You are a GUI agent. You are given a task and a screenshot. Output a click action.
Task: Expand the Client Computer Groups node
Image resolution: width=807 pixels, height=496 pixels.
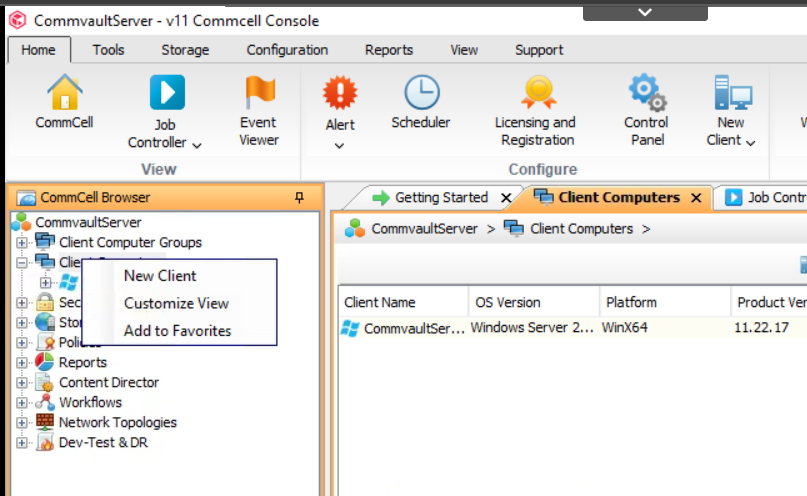point(22,242)
